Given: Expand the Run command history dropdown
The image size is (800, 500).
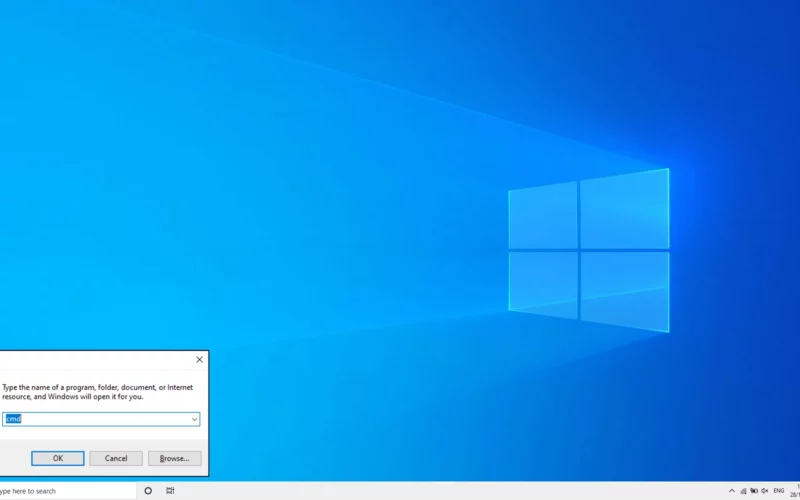Looking at the screenshot, I should coord(194,419).
